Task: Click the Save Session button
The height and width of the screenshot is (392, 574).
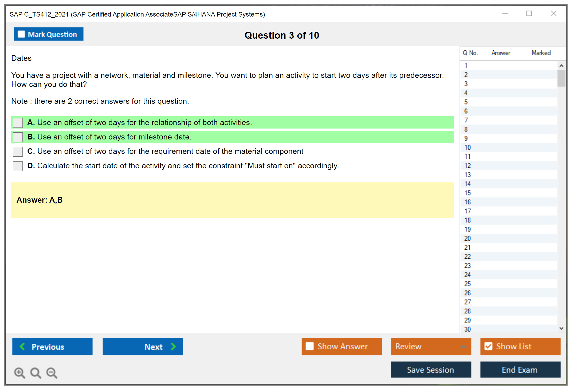Action: coord(431,370)
